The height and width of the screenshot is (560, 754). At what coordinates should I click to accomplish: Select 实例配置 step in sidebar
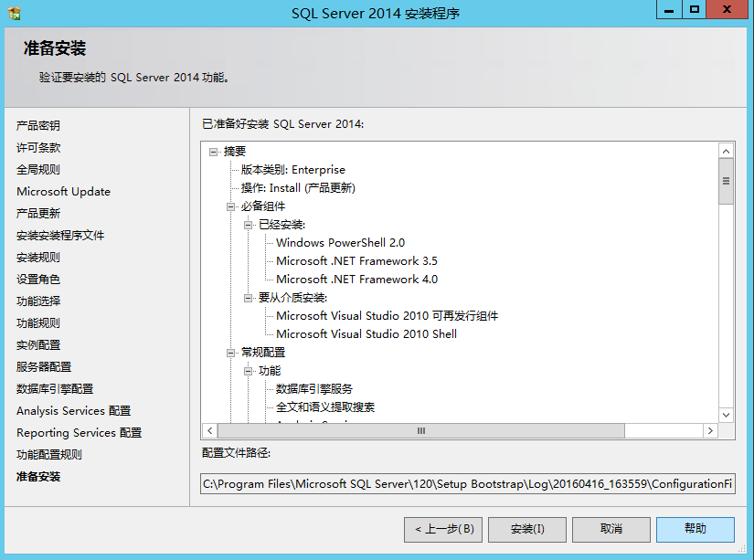38,345
